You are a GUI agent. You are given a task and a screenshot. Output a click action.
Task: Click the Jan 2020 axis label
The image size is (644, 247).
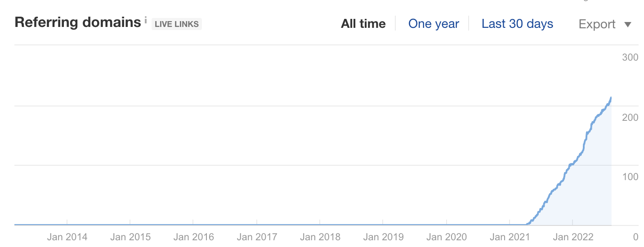(447, 237)
